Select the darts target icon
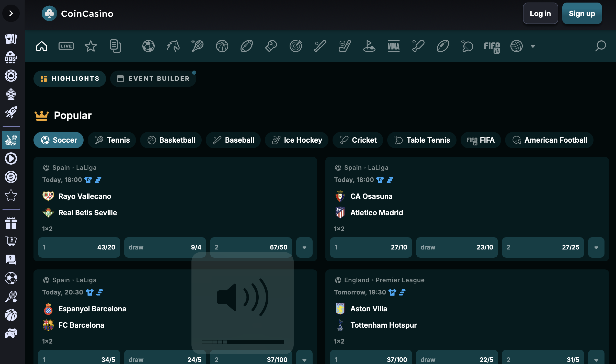This screenshot has width=616, height=364. tap(296, 46)
